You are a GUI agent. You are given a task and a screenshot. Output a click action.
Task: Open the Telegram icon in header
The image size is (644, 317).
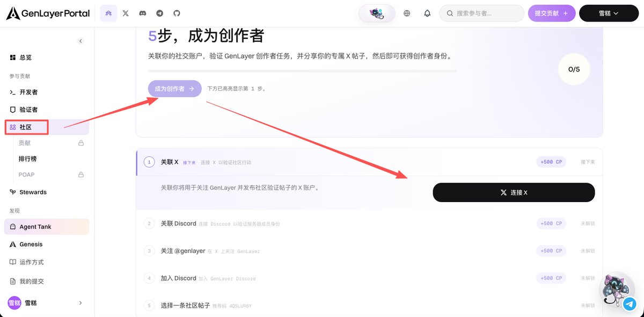[159, 13]
